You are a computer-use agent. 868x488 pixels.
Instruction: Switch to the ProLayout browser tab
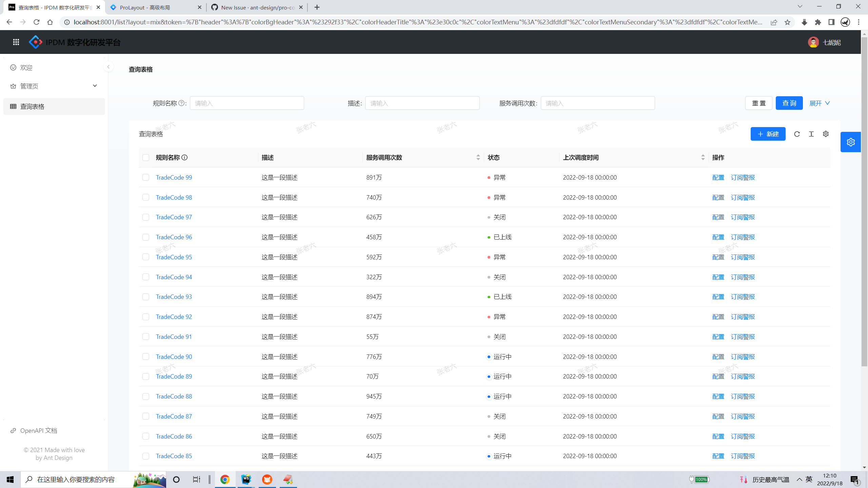click(145, 7)
